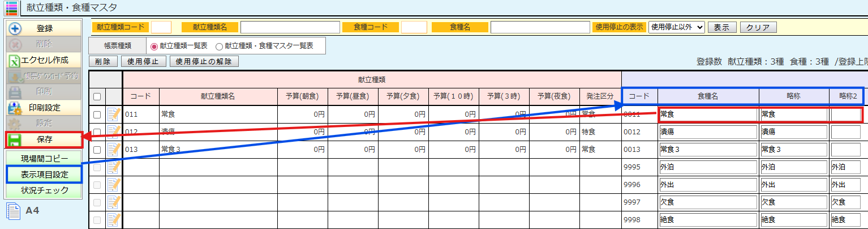Click the 登録 register plus icon

16,28
